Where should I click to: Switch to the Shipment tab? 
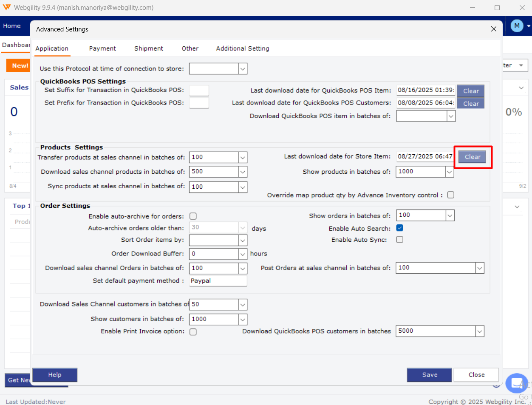tap(149, 48)
